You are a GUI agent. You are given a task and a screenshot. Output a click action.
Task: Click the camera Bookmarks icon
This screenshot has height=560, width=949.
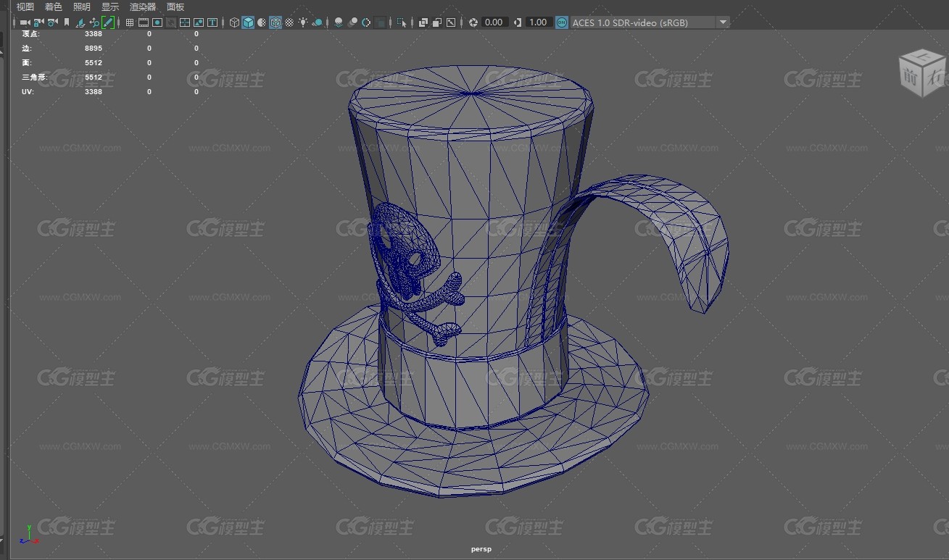click(x=67, y=22)
